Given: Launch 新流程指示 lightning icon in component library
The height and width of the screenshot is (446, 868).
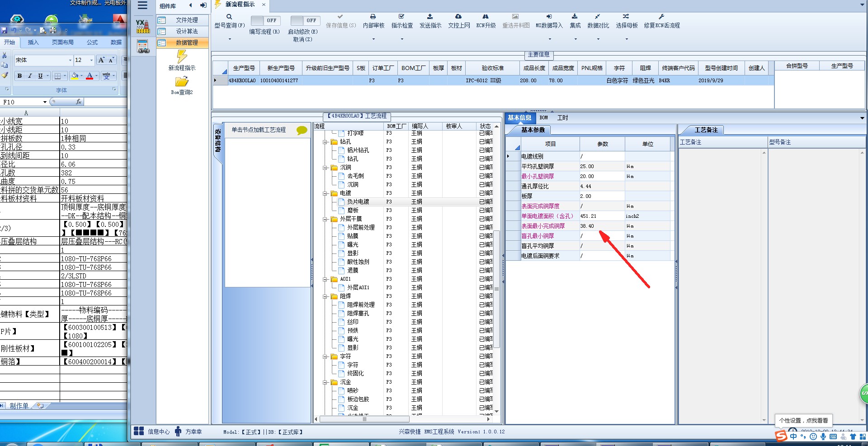Looking at the screenshot, I should coord(182,56).
